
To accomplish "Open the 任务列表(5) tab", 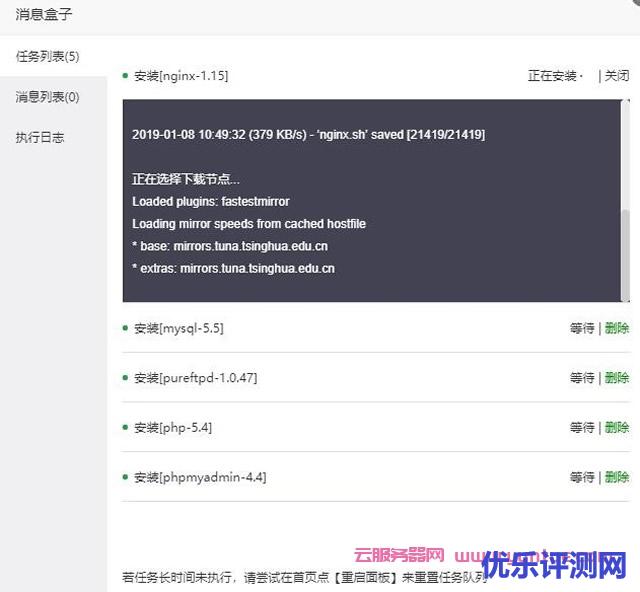I will click(53, 56).
